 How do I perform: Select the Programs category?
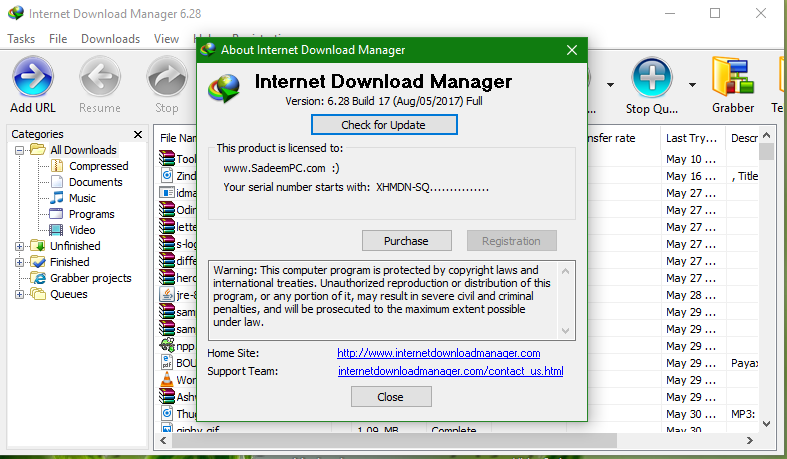pyautogui.click(x=91, y=214)
